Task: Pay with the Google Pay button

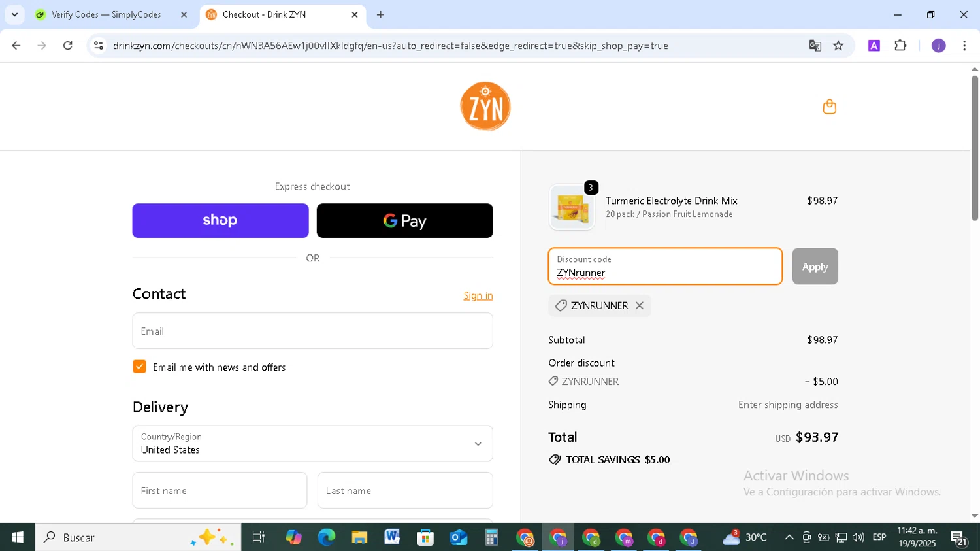Action: pyautogui.click(x=405, y=220)
